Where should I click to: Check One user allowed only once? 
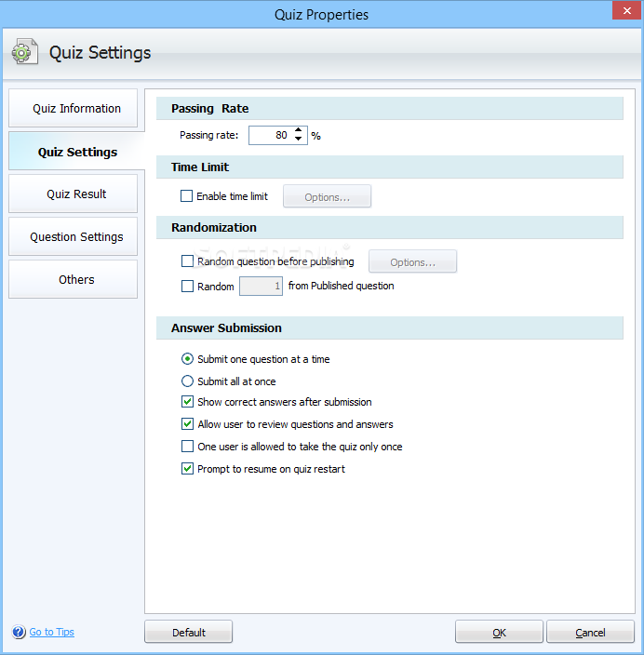pos(187,447)
